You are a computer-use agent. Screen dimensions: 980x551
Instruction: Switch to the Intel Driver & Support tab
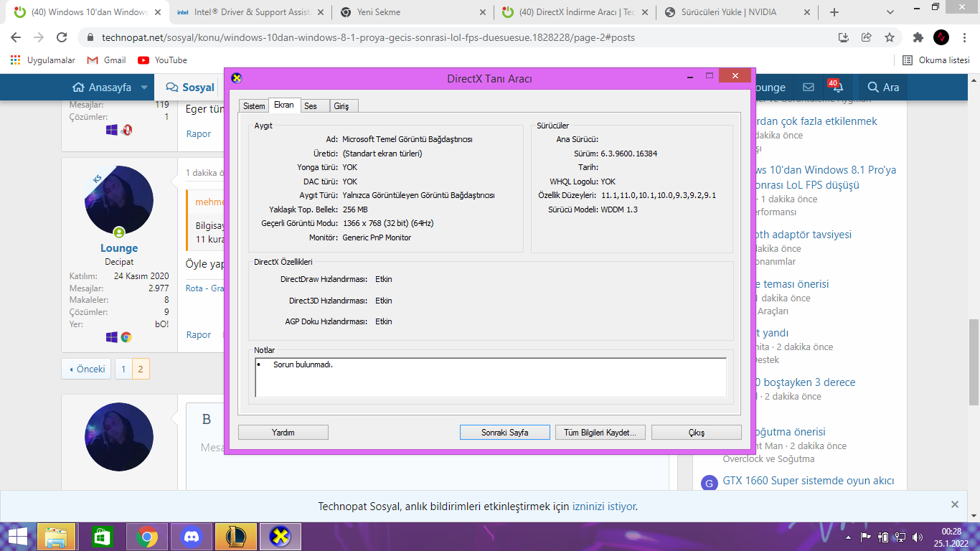[251, 12]
